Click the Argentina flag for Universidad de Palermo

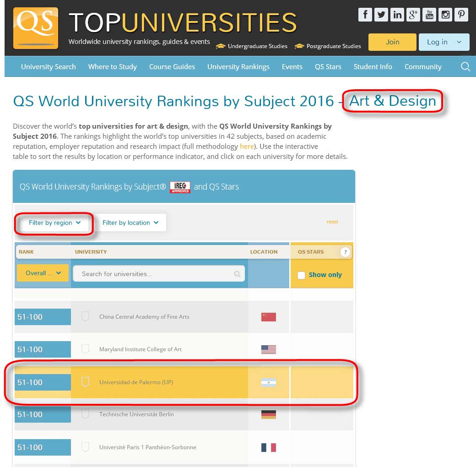click(269, 382)
